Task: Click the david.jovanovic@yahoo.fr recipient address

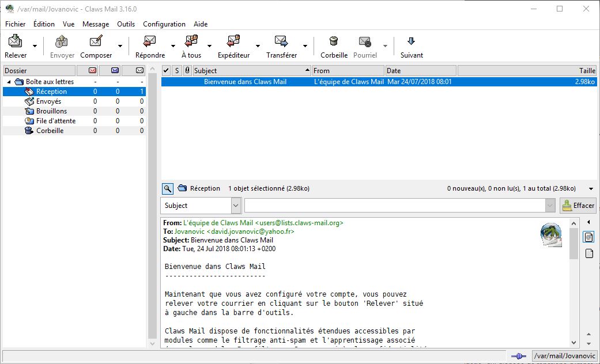Action: pyautogui.click(x=250, y=232)
